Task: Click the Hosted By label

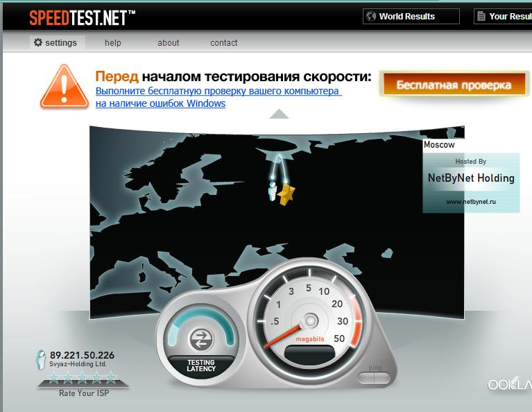Action: [470, 162]
